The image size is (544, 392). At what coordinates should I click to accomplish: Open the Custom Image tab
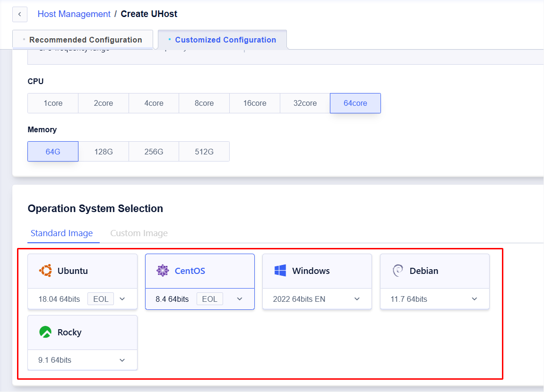point(139,233)
